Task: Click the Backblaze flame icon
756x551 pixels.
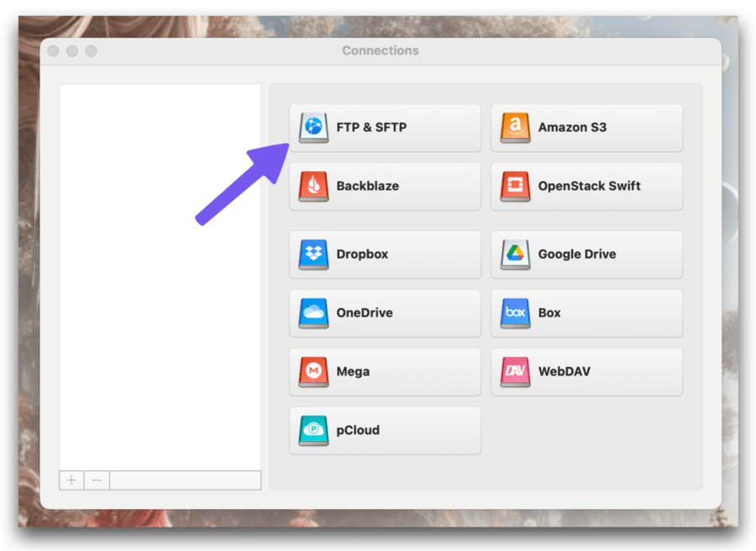Action: (312, 186)
